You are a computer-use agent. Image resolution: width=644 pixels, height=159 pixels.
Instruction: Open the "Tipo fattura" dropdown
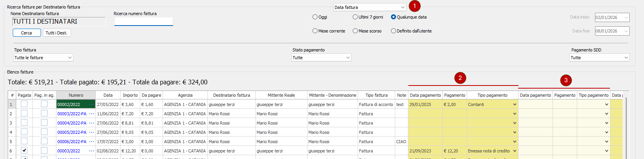[x=43, y=58]
